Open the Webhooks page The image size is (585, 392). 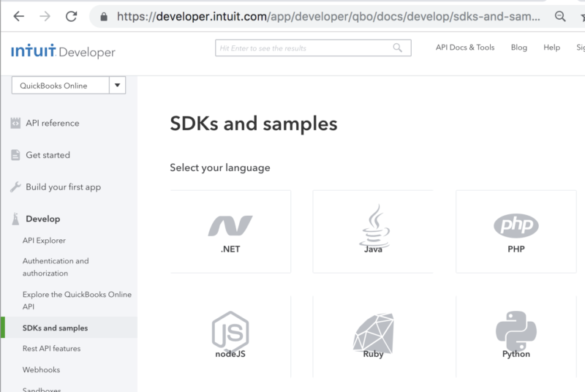41,369
